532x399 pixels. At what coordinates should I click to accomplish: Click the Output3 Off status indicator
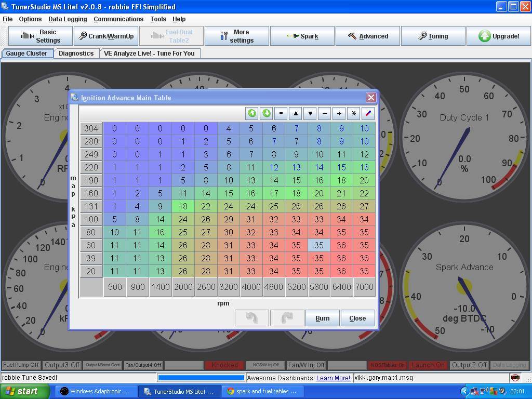pyautogui.click(x=62, y=365)
